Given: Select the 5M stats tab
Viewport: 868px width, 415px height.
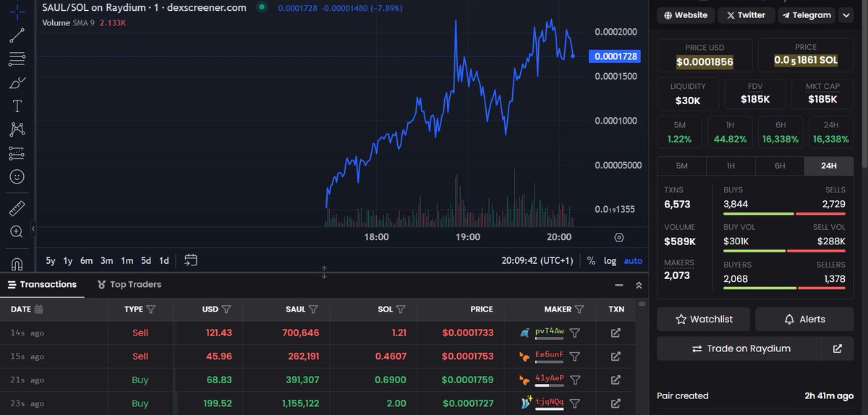Looking at the screenshot, I should [x=681, y=166].
